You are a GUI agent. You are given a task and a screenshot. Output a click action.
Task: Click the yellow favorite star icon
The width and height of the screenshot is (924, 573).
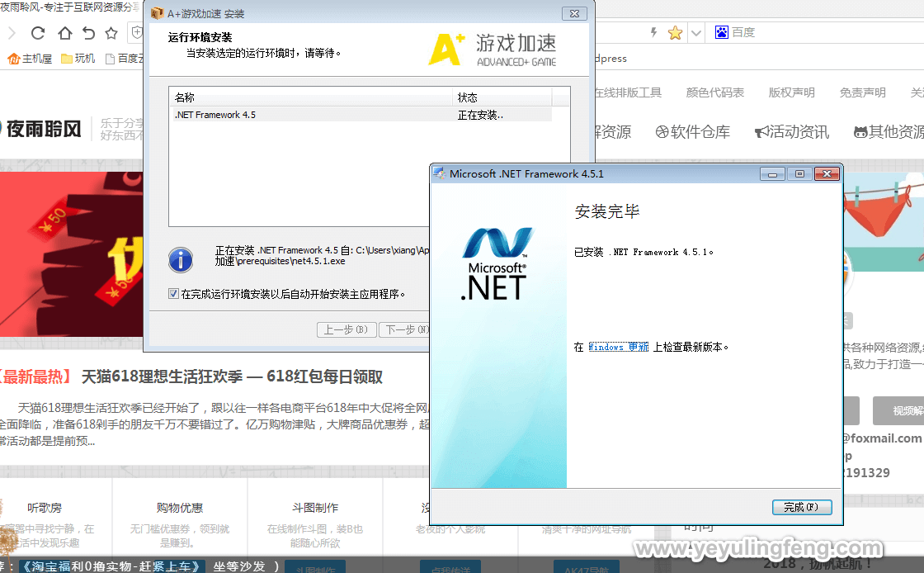[x=676, y=32]
